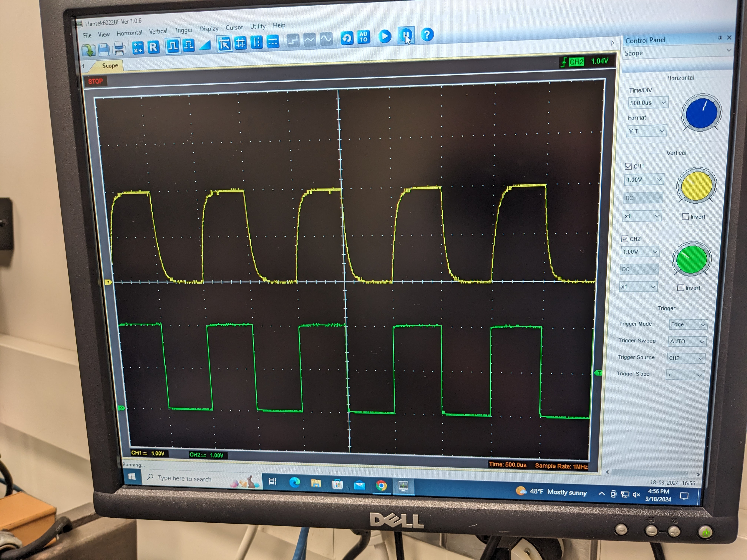747x560 pixels.
Task: Click the CH2 ground level marker
Action: coord(122,409)
